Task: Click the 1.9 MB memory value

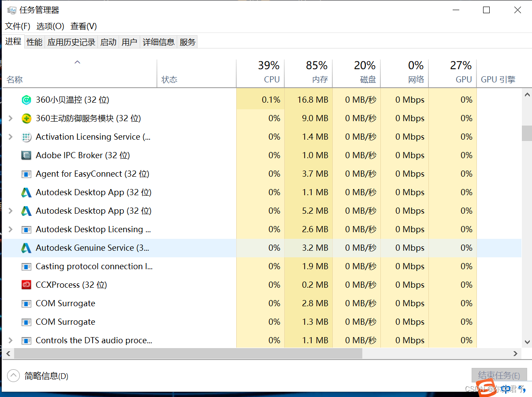Action: coord(315,267)
